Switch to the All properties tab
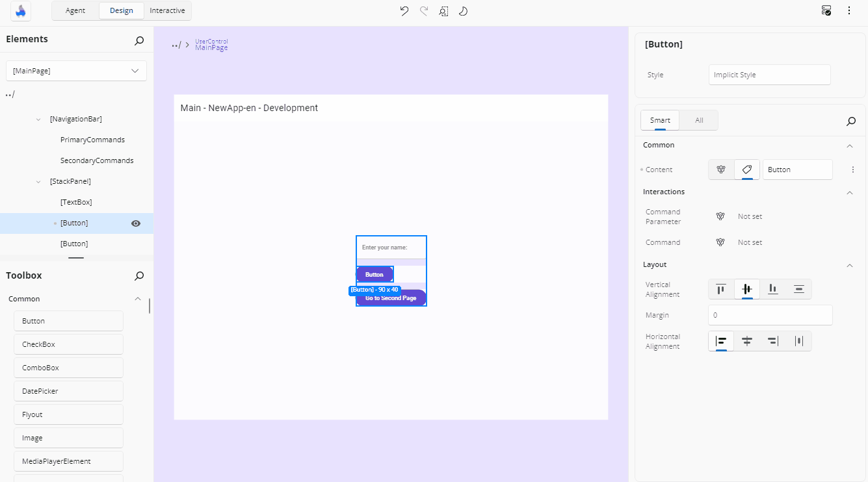This screenshot has height=482, width=868. [699, 120]
